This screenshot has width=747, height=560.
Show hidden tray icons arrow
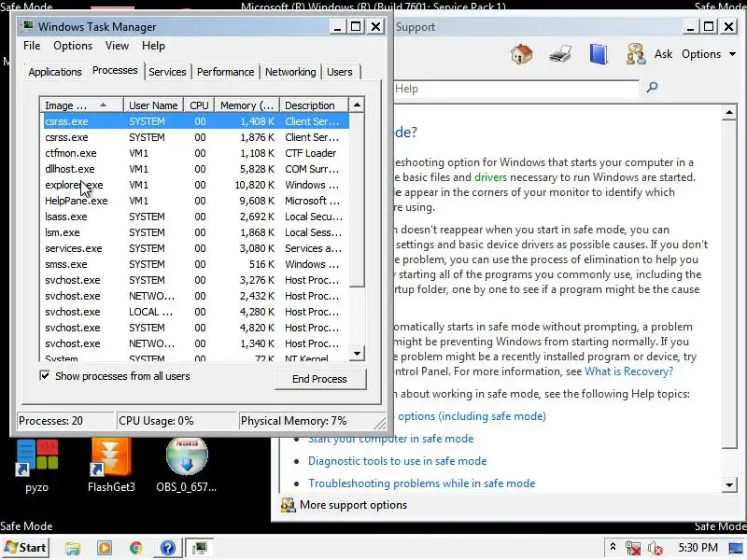pos(613,547)
